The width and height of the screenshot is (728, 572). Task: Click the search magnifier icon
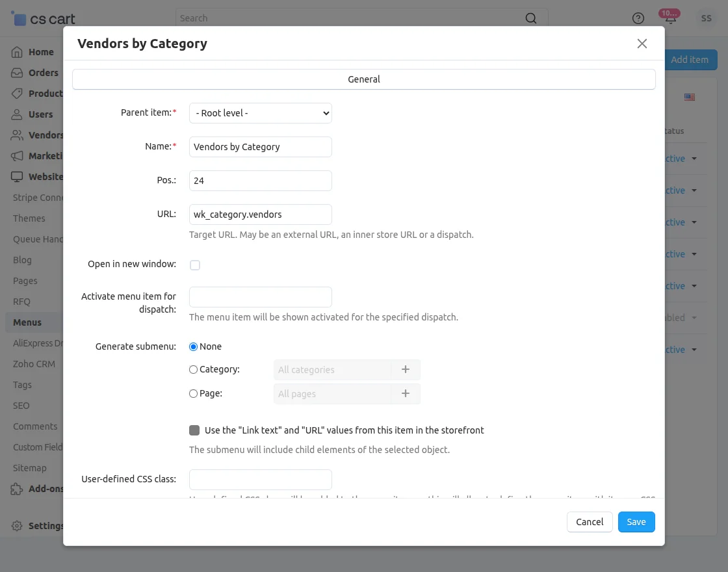click(x=531, y=18)
